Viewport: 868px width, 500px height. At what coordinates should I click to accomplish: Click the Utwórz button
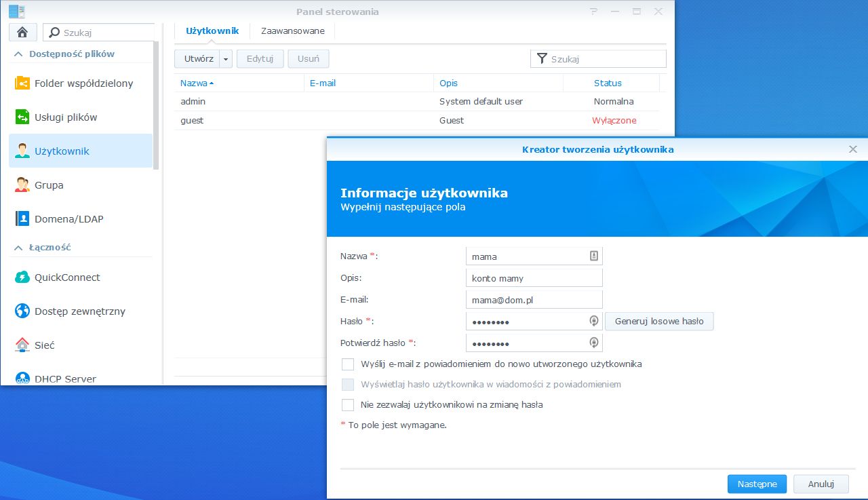197,59
